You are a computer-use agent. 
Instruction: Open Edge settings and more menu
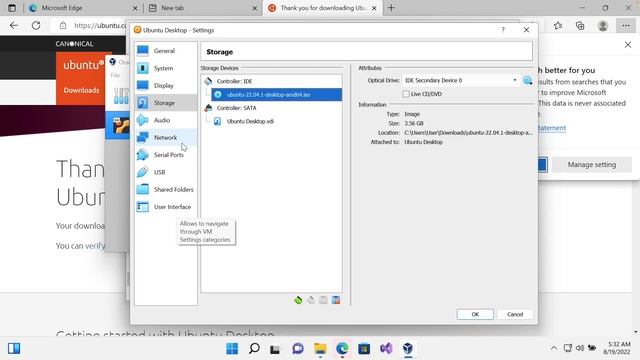point(626,26)
